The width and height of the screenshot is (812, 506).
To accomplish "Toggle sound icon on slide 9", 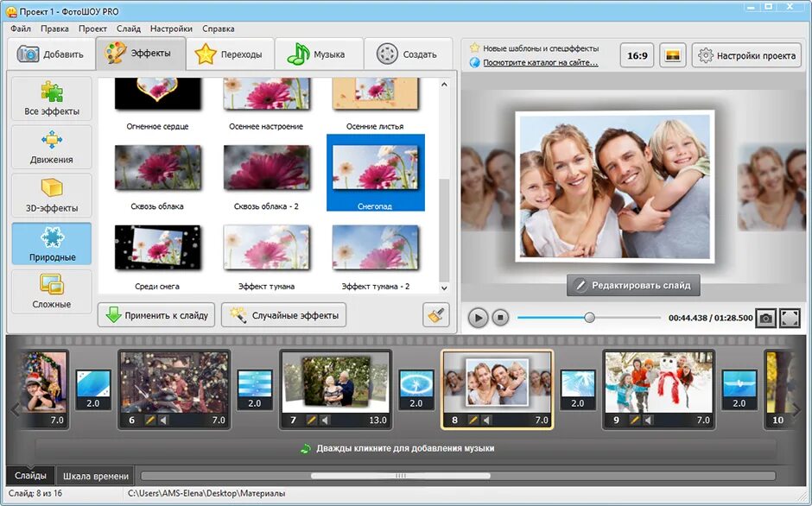I will (648, 420).
